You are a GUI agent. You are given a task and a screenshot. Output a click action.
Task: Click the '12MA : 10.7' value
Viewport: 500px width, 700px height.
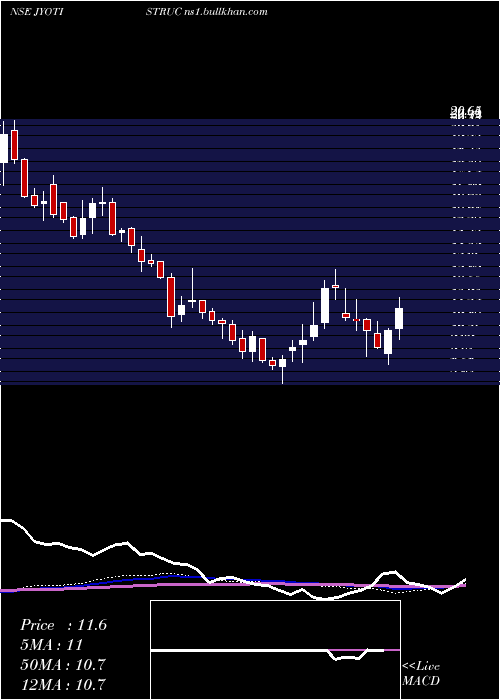[63, 684]
